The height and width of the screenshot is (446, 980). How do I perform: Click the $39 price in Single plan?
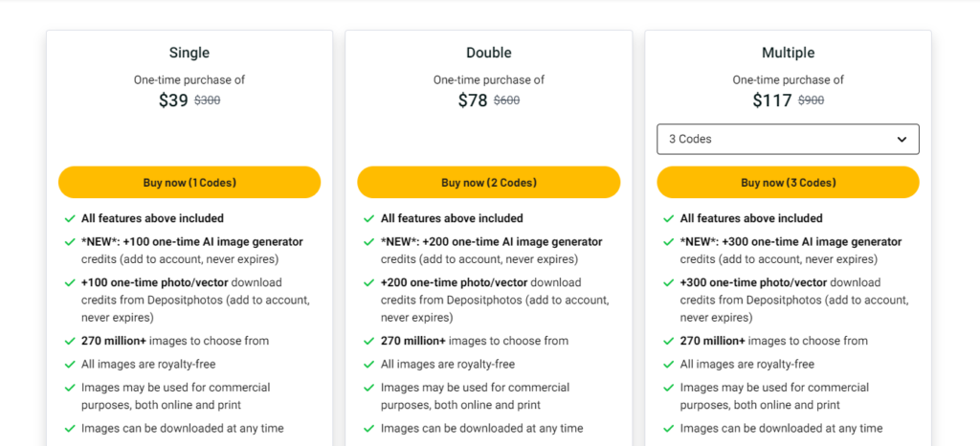pyautogui.click(x=173, y=100)
